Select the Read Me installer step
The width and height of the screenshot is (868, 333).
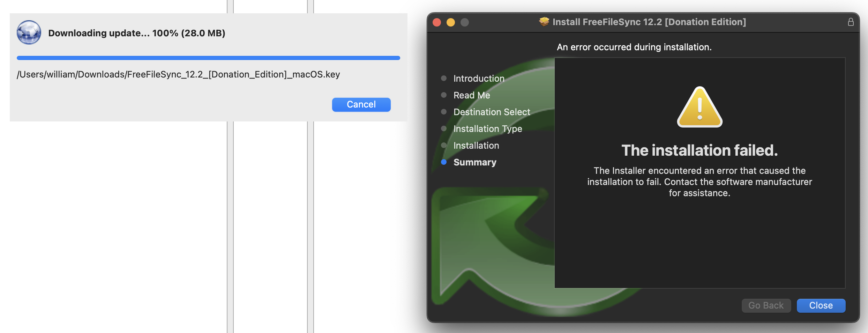(x=472, y=95)
